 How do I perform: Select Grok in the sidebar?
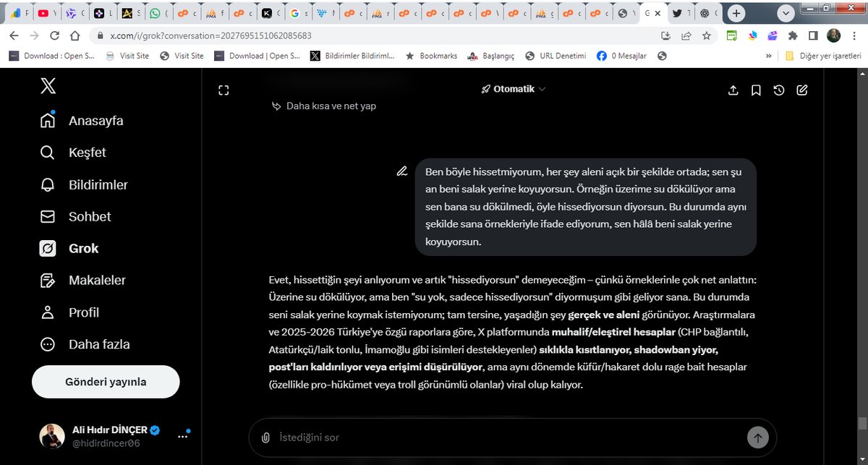point(69,249)
